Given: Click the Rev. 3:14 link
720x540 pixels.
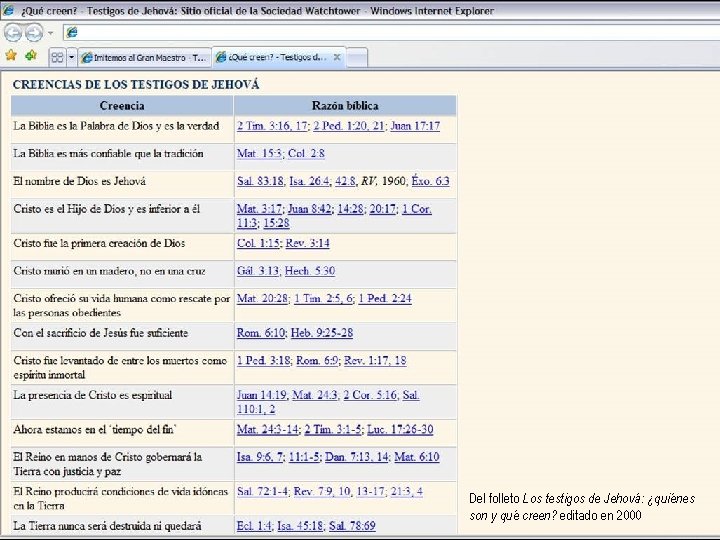Looking at the screenshot, I should [308, 243].
